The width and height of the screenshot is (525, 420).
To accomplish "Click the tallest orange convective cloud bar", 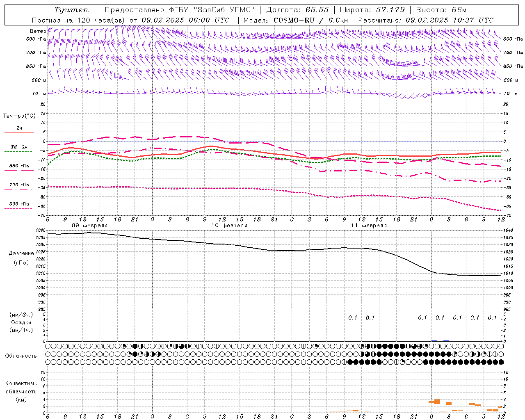I will tap(437, 402).
